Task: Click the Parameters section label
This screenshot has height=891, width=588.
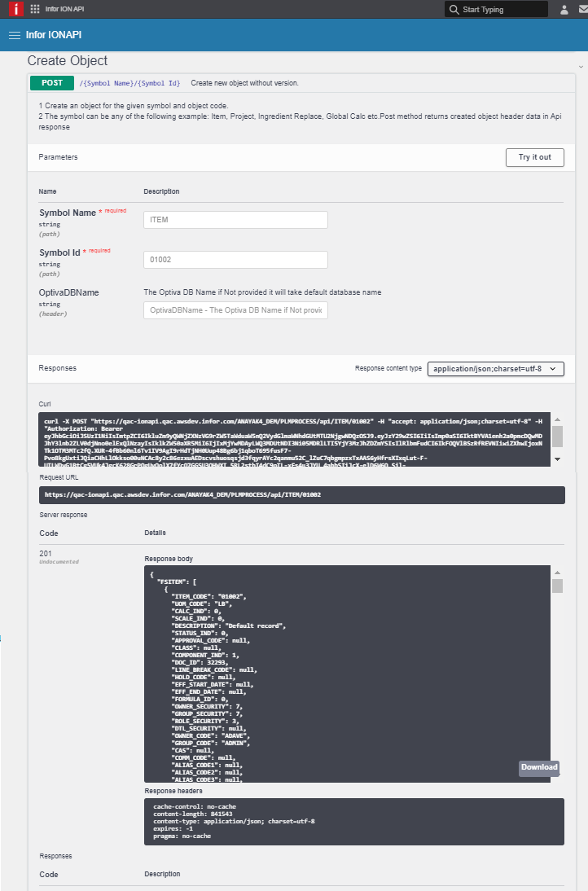Action: pyautogui.click(x=58, y=157)
